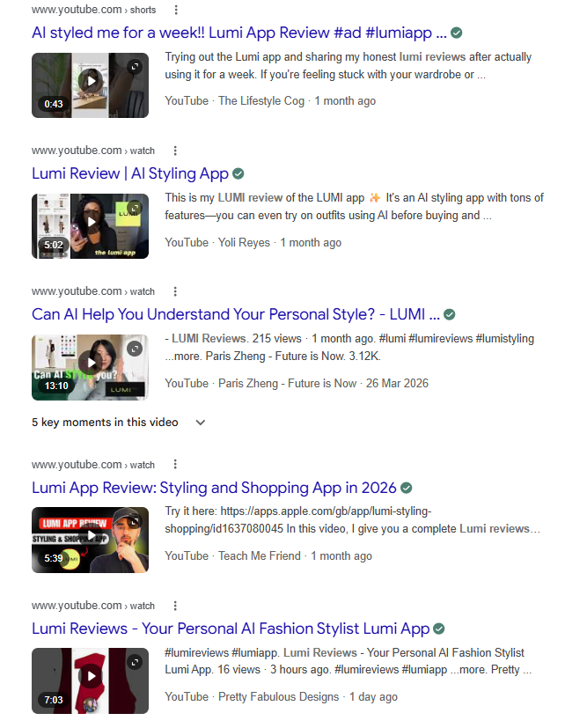Click verified badge beside 'Lumi Review | AI Styling App'

pyautogui.click(x=238, y=173)
